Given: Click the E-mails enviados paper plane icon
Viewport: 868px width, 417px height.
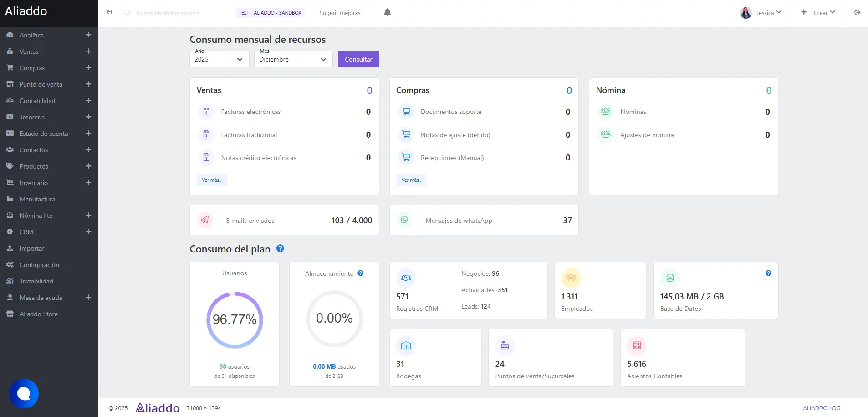Looking at the screenshot, I should (205, 220).
